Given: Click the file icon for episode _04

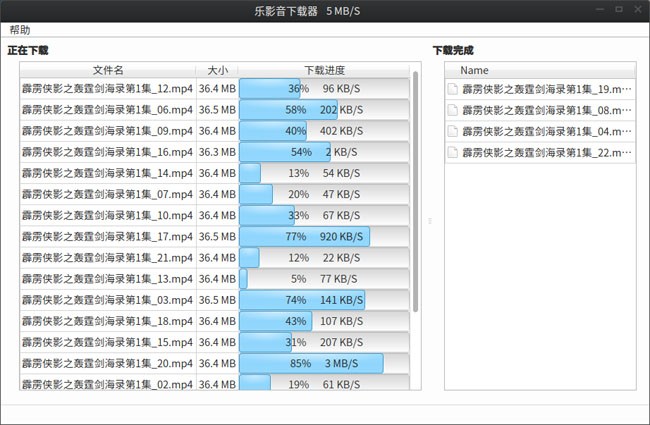Looking at the screenshot, I should point(453,131).
